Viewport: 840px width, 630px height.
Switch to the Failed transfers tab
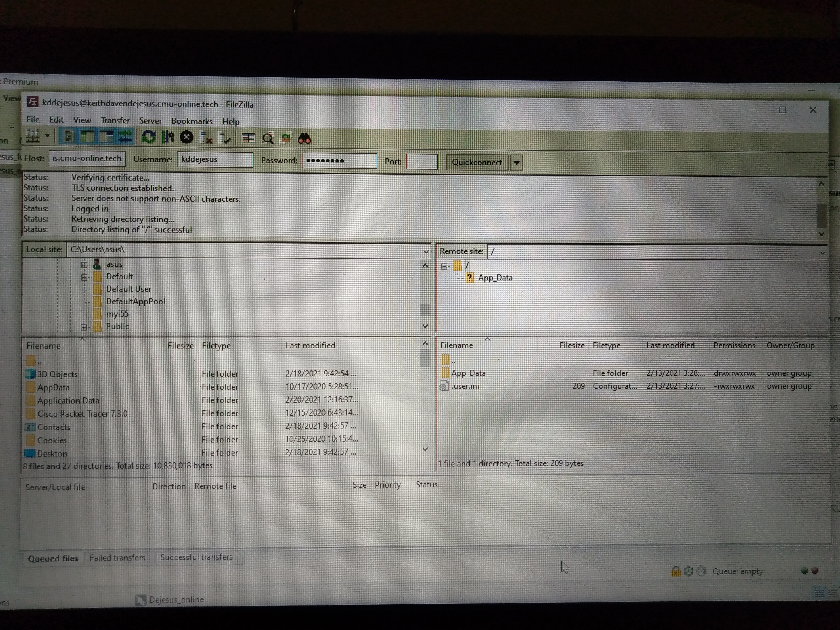click(117, 558)
